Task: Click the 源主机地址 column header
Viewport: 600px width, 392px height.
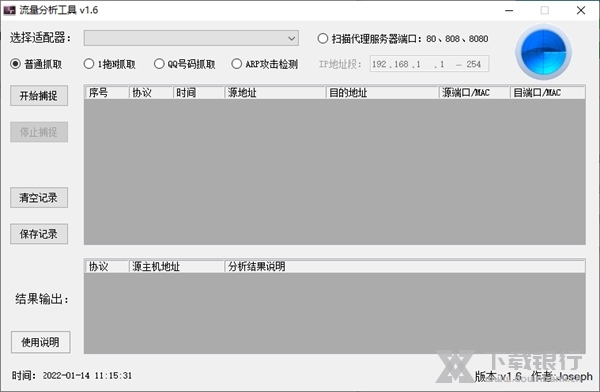Action: coord(176,266)
